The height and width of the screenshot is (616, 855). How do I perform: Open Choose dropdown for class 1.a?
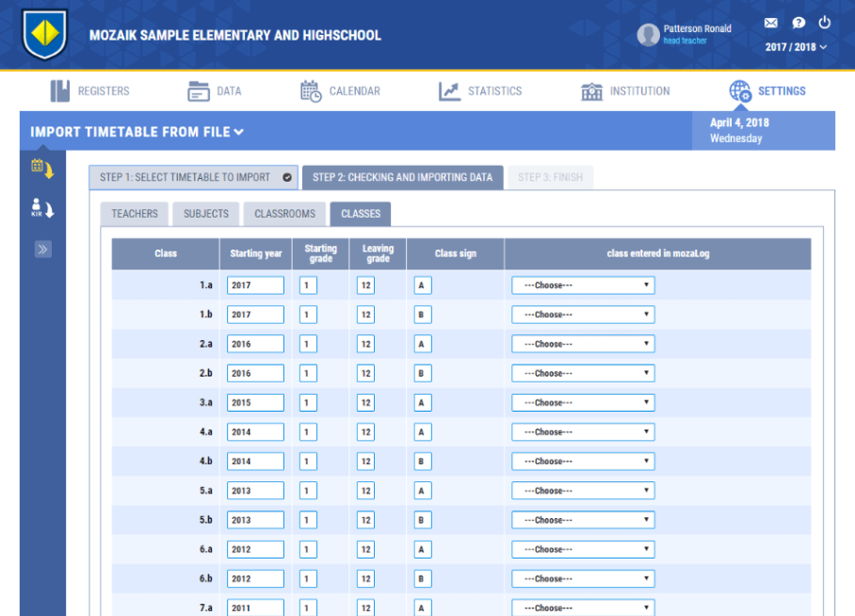[x=582, y=285]
